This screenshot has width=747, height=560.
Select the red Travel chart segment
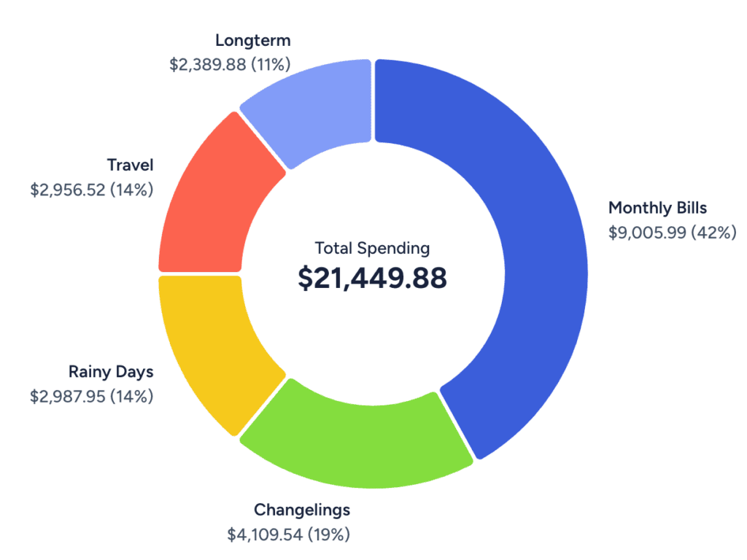[x=212, y=204]
